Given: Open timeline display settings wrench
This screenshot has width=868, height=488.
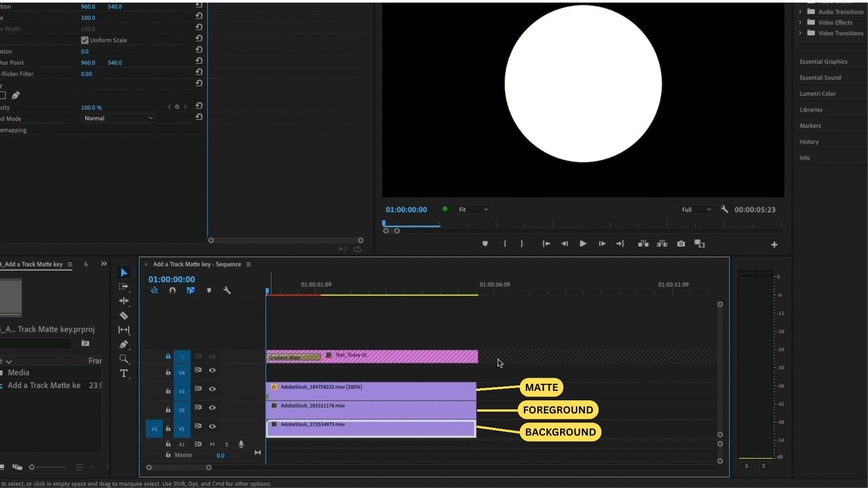Looking at the screenshot, I should pyautogui.click(x=227, y=291).
